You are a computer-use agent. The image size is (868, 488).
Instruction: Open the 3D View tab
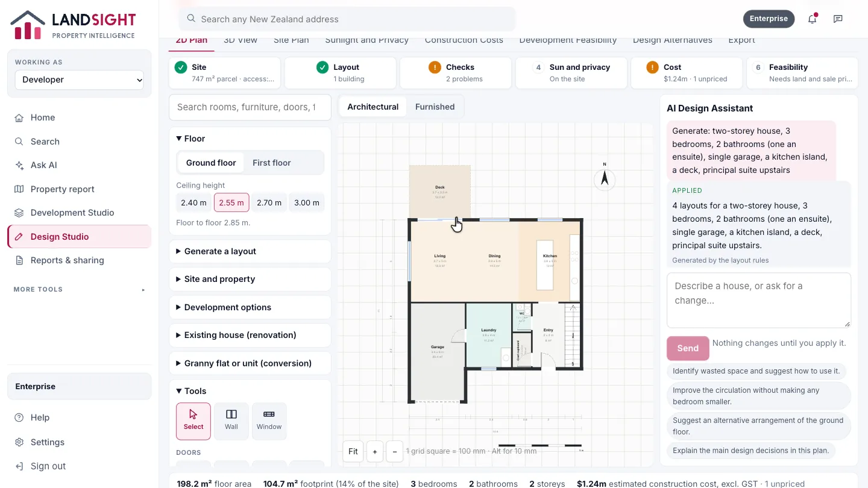point(241,40)
